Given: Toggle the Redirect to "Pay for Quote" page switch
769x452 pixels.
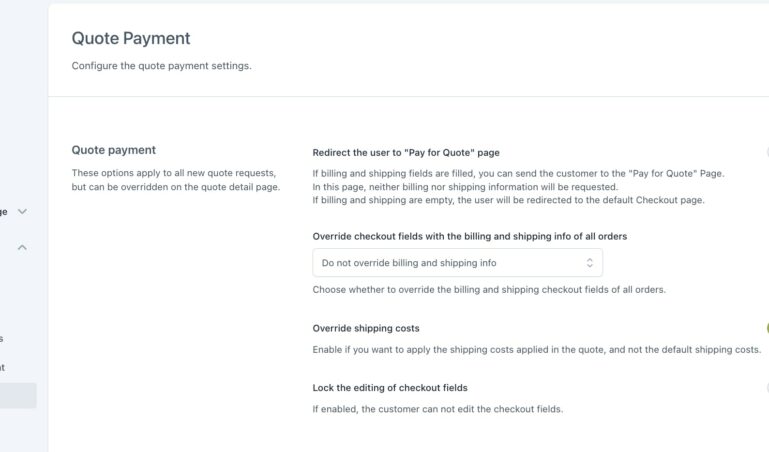Looking at the screenshot, I should [766, 153].
